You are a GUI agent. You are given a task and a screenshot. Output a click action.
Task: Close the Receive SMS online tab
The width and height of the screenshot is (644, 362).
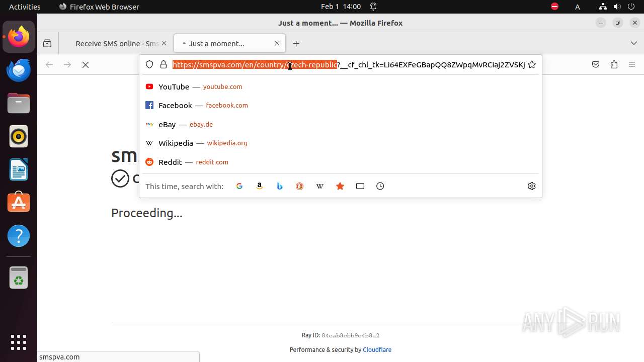coord(164,44)
